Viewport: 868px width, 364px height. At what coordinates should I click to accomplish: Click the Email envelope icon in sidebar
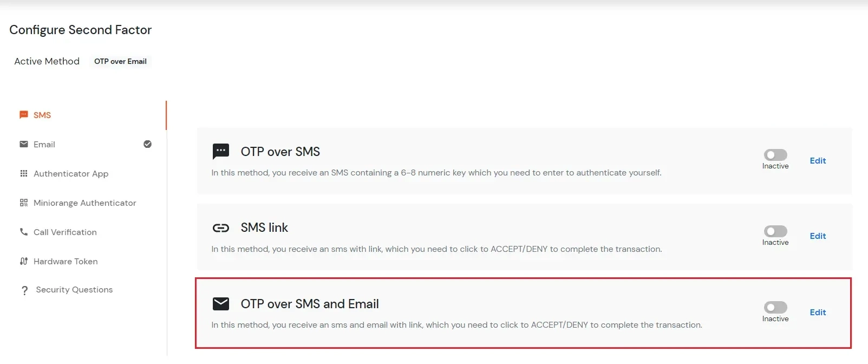click(x=23, y=144)
